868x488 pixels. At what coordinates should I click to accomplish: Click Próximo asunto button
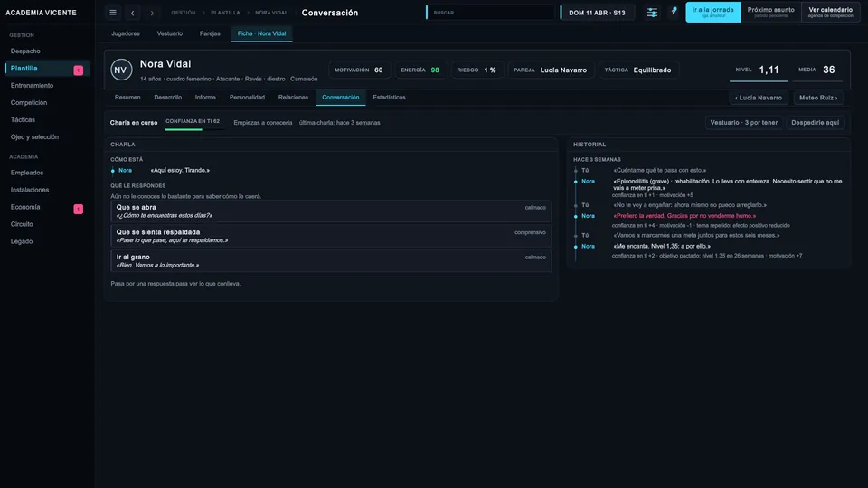770,12
